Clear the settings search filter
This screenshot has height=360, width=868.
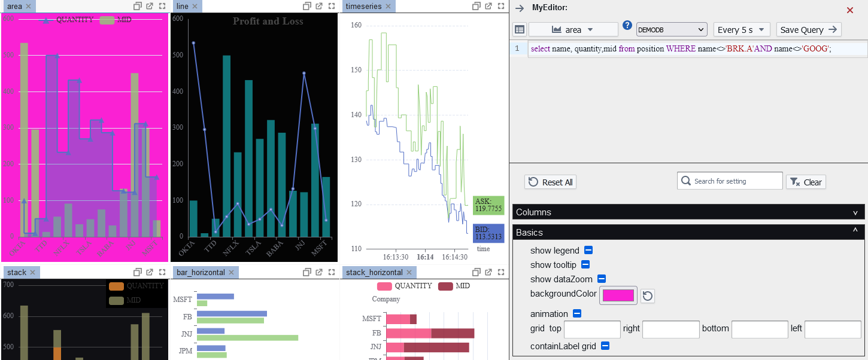806,182
